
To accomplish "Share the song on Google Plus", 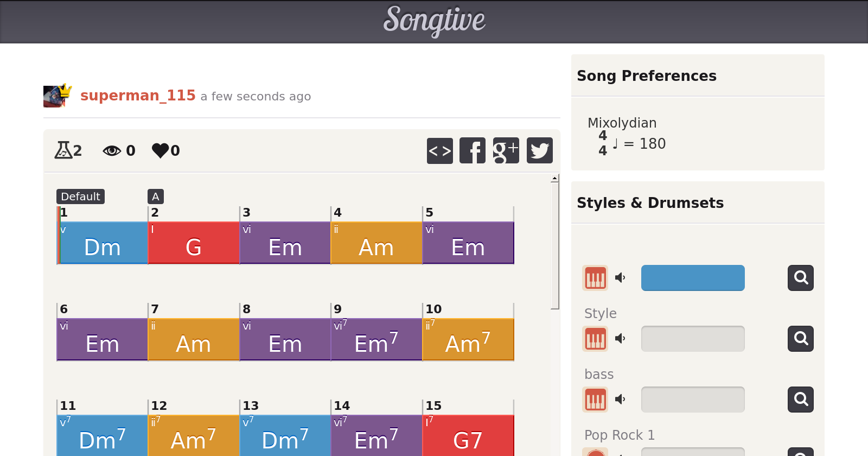I will coord(506,150).
